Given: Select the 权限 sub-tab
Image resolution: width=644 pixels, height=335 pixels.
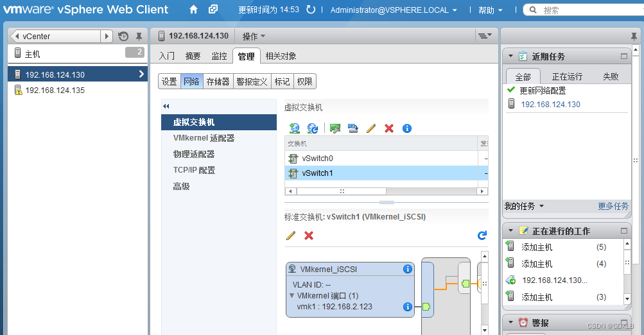Looking at the screenshot, I should point(305,82).
